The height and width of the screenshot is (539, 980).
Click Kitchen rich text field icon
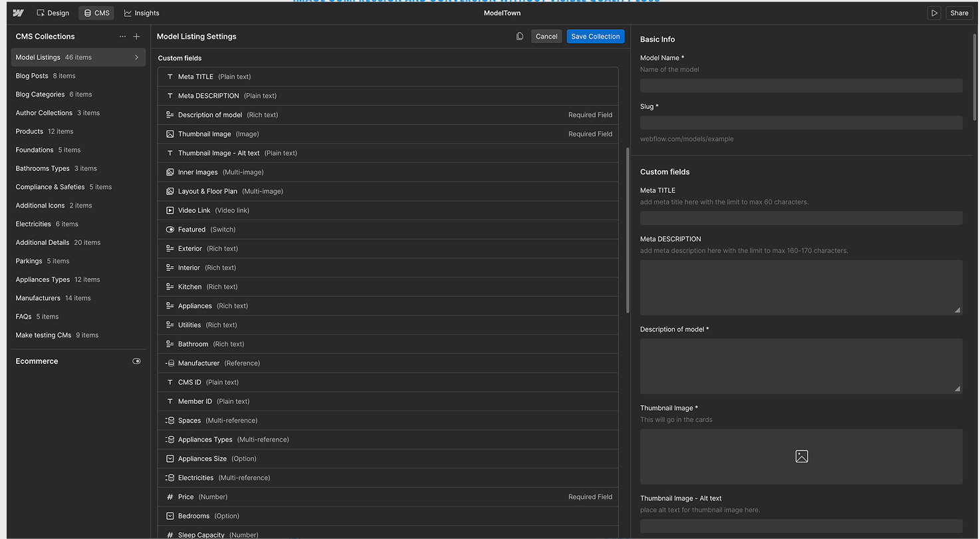(170, 287)
